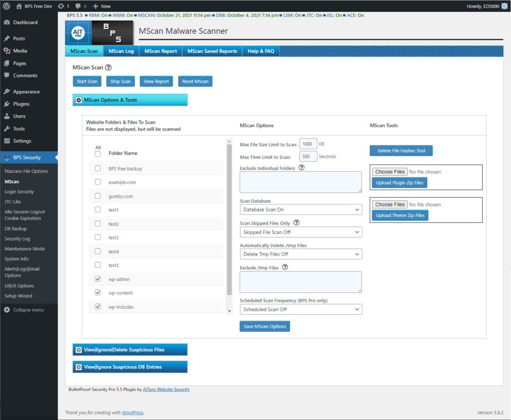
Task: Click the Media icon in sidebar
Action: tap(7, 51)
